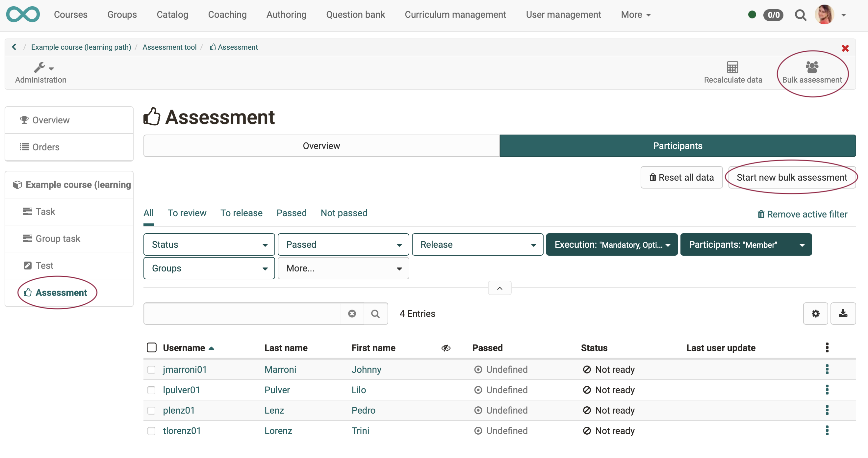Open the search icon in the top navigation

(x=801, y=15)
